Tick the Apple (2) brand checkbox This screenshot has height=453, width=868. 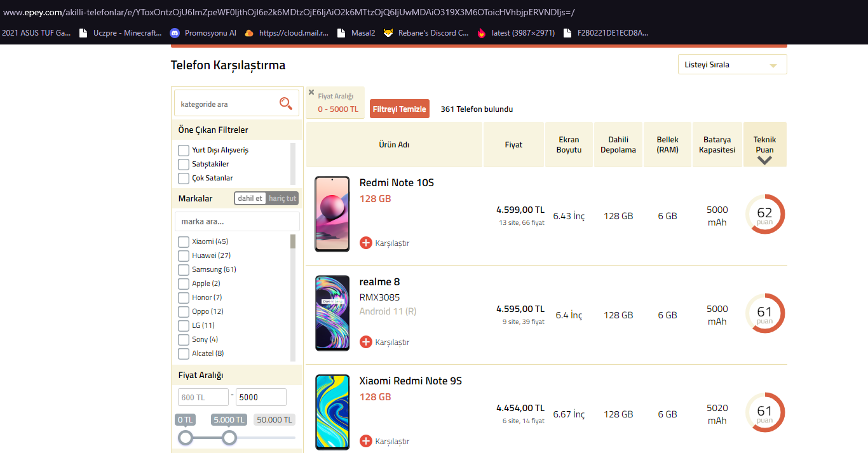[184, 284]
